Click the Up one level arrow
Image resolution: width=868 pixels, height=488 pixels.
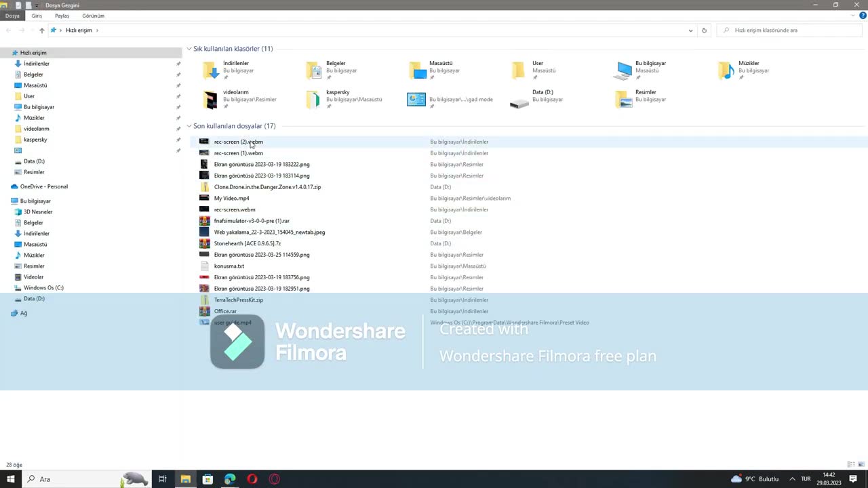coord(41,30)
